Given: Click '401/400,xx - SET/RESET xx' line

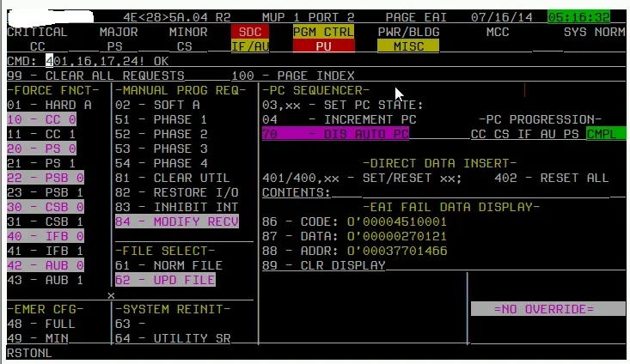Looking at the screenshot, I should 362,178.
